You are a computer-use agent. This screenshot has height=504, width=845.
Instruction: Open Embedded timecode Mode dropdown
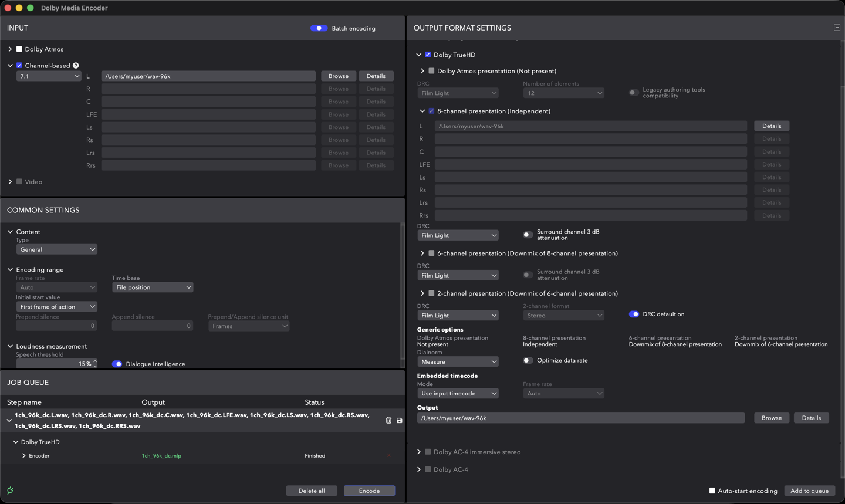[458, 394]
